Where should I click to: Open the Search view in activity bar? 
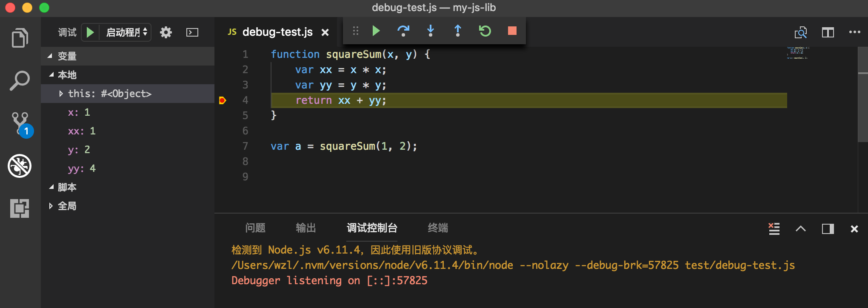(x=20, y=80)
